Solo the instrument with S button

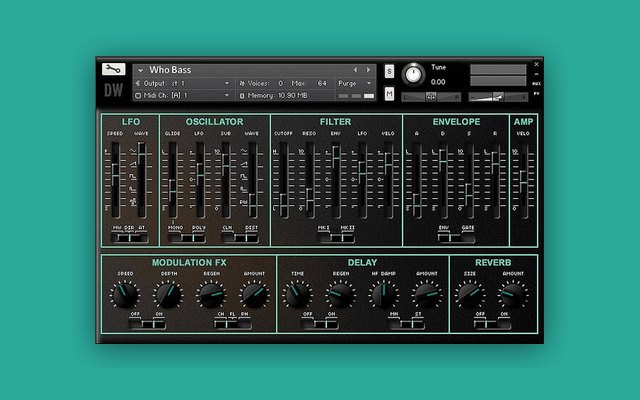pyautogui.click(x=389, y=71)
